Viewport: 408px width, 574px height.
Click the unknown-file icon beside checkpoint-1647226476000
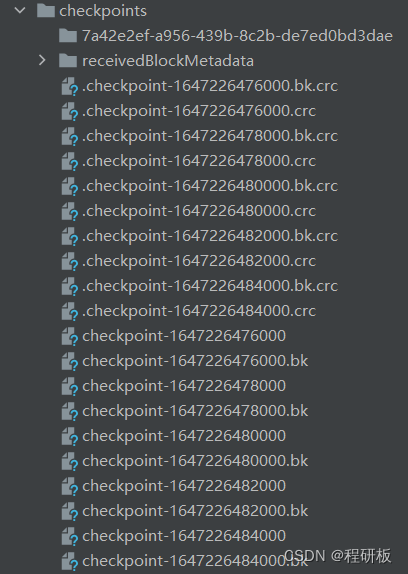click(70, 336)
